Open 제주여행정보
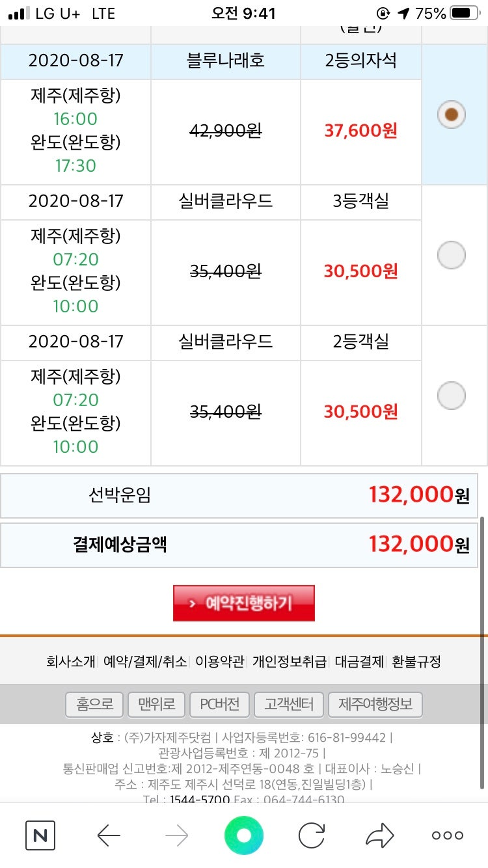The height and width of the screenshot is (868, 488). pyautogui.click(x=375, y=704)
